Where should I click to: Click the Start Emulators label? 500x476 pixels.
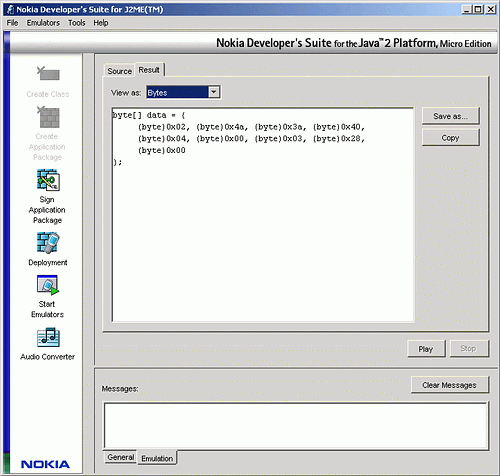[x=47, y=309]
